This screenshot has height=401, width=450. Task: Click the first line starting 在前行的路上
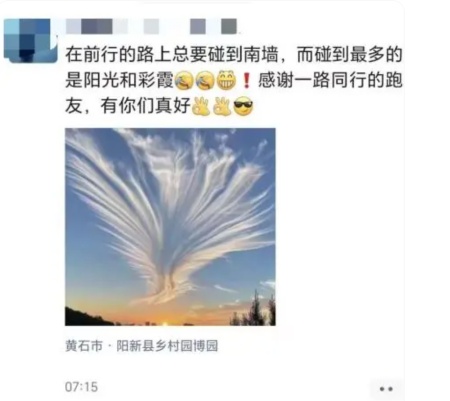pos(234,55)
